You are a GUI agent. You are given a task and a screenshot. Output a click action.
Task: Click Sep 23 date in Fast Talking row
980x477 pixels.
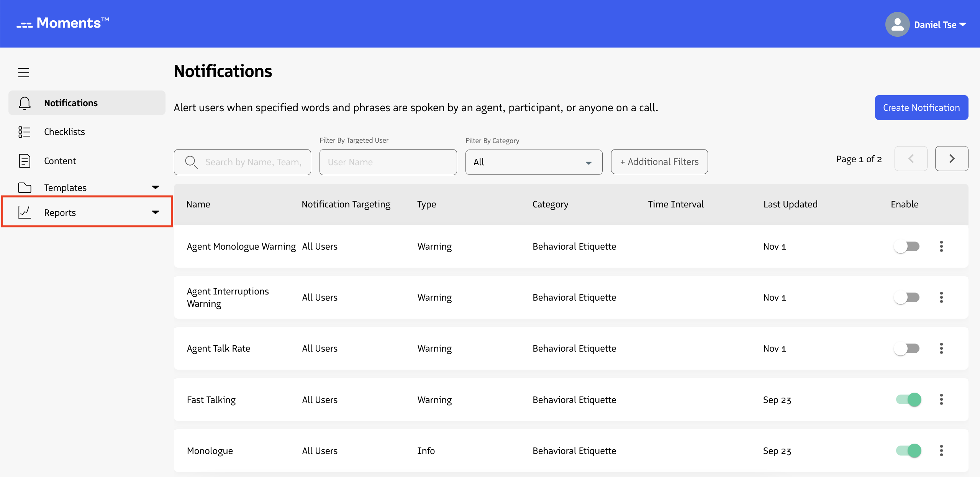[777, 400]
